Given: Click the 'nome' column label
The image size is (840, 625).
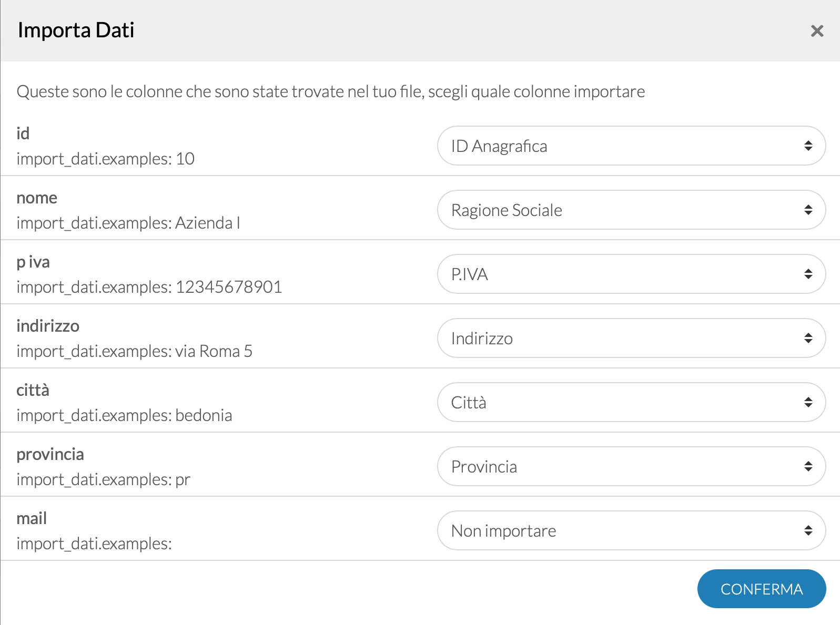Looking at the screenshot, I should point(37,198).
